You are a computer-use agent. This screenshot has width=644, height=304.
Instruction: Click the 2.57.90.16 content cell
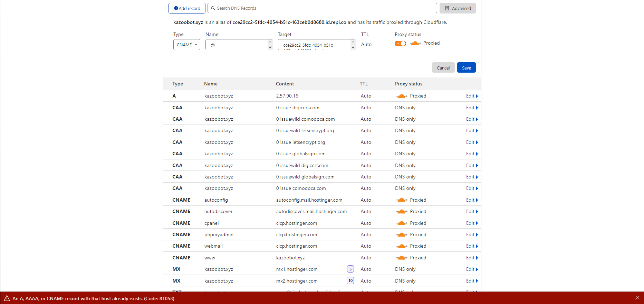pos(287,96)
